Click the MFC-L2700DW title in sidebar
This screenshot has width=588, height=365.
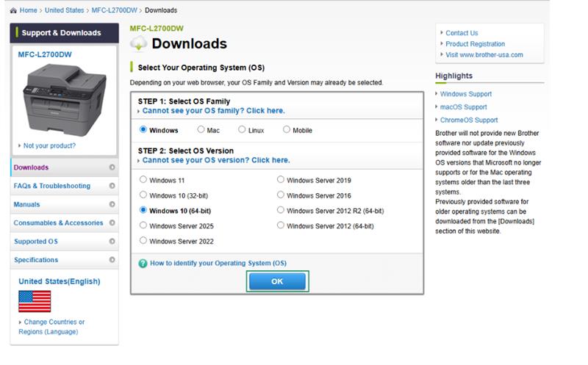pos(45,54)
